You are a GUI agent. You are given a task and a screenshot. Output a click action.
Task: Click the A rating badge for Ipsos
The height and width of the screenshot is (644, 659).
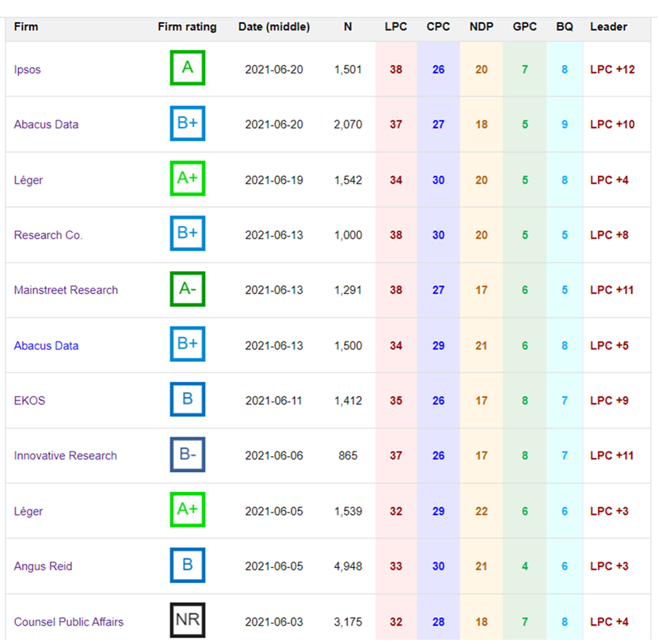[x=187, y=69]
